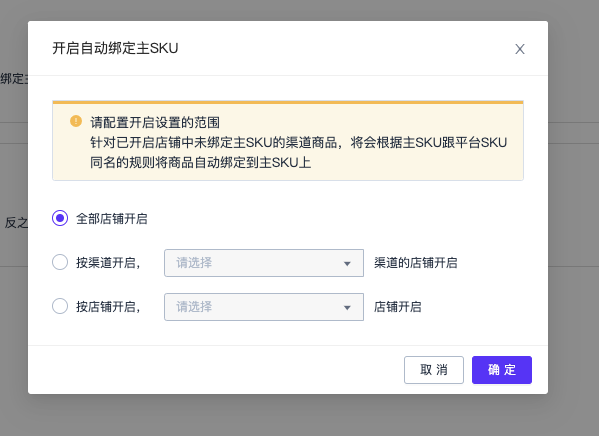Click the 取消 button
599x436 pixels.
coord(434,370)
